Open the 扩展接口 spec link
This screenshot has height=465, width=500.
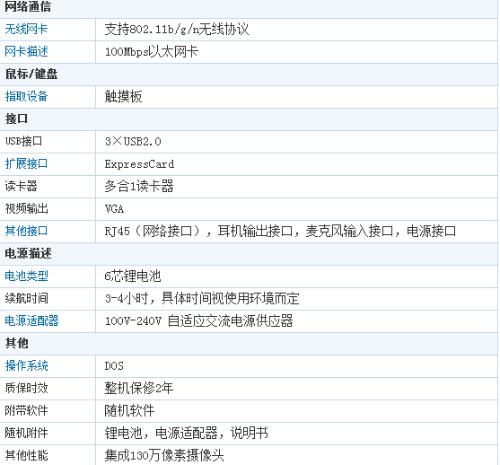(x=26, y=164)
